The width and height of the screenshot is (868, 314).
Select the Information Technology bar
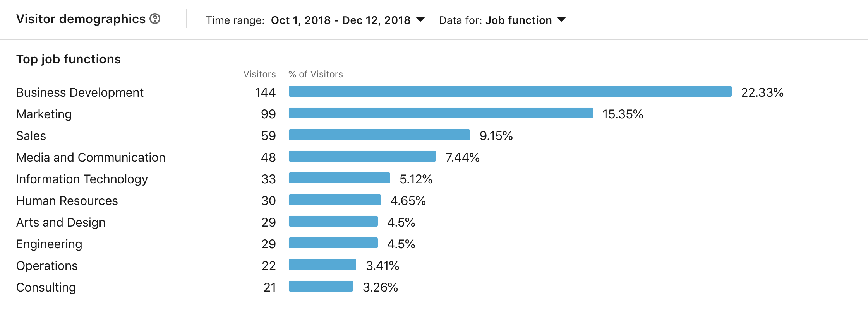339,178
